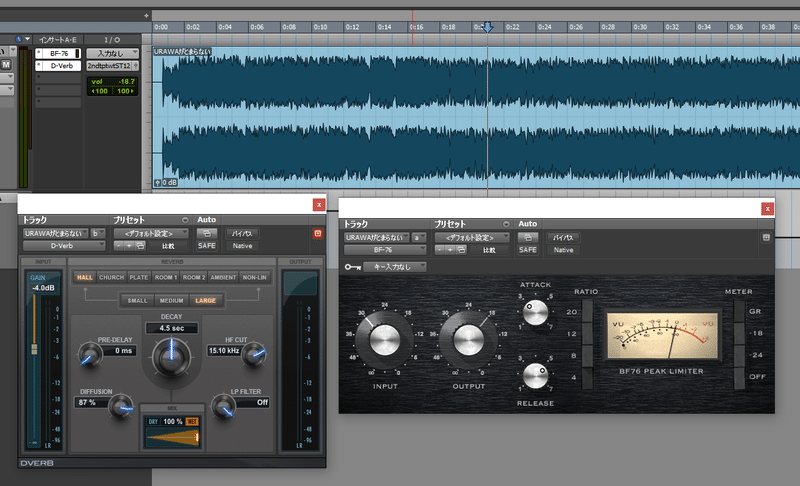Click next preset plus in D-Verb
Screen dimensions: 800x486
(129, 246)
